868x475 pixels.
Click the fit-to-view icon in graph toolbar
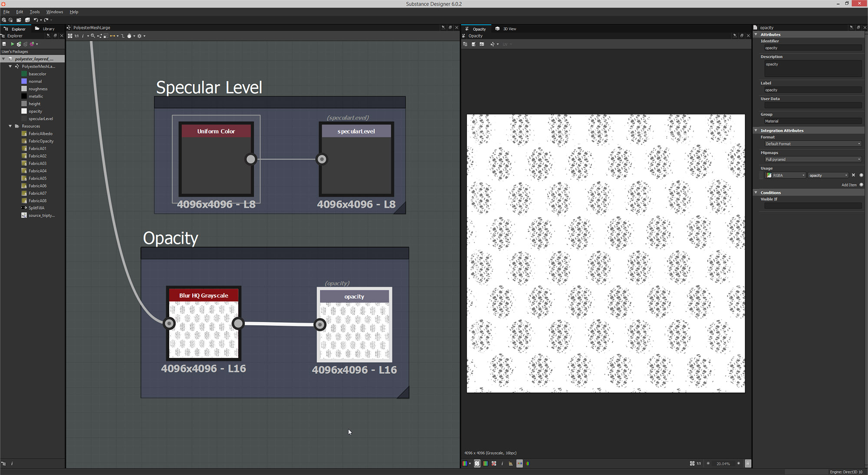[x=70, y=36]
